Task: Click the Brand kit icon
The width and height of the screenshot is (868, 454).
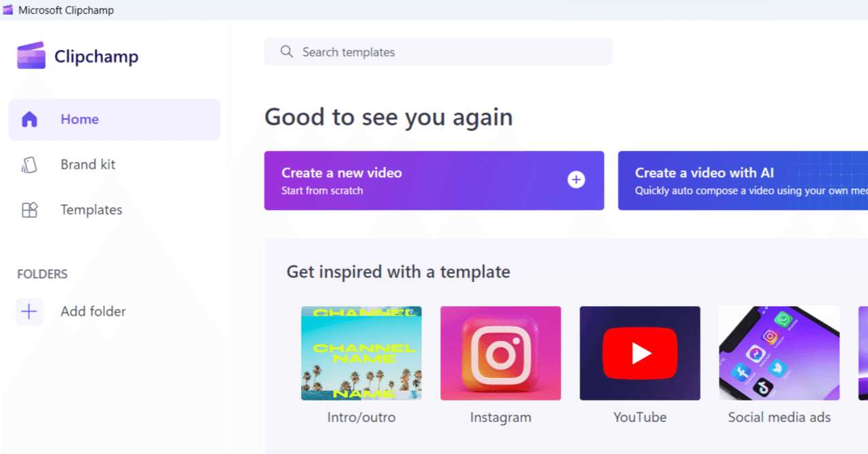Action: 30,164
